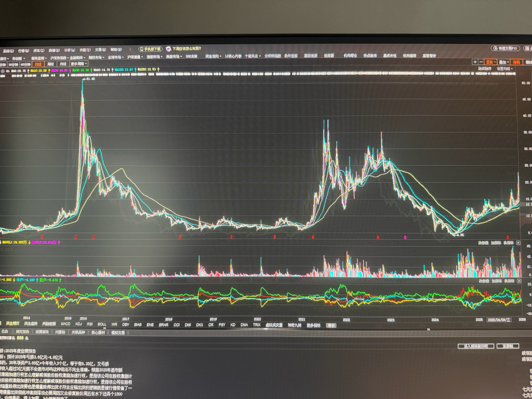The image size is (532, 399).
Task: Click the plus zoom-in chart icon
Action: click(x=475, y=62)
